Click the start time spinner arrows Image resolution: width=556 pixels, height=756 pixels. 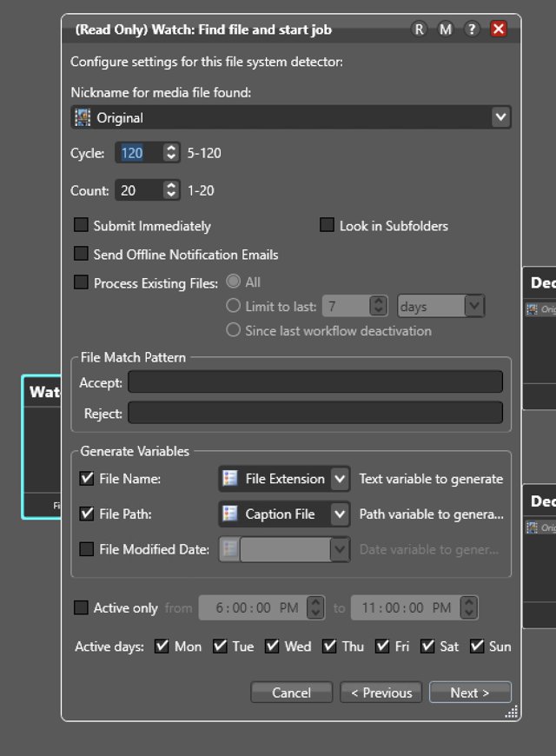point(315,607)
